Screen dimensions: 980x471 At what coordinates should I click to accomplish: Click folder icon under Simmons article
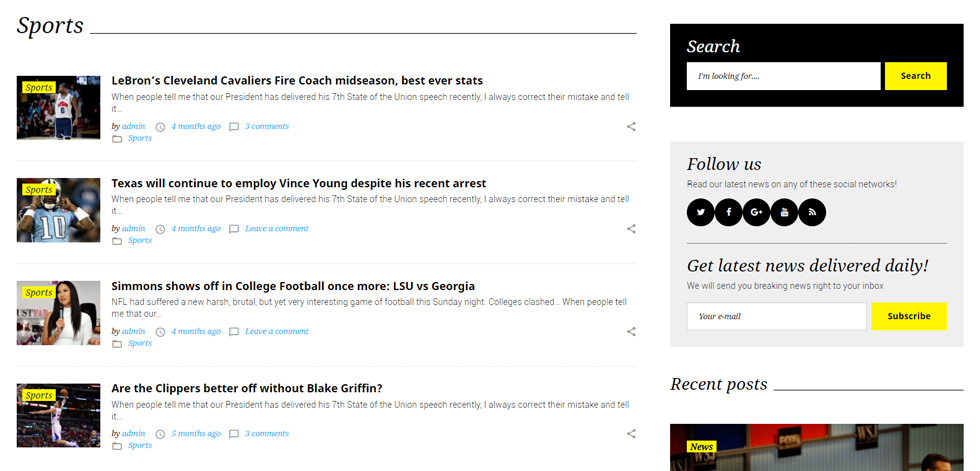(116, 344)
